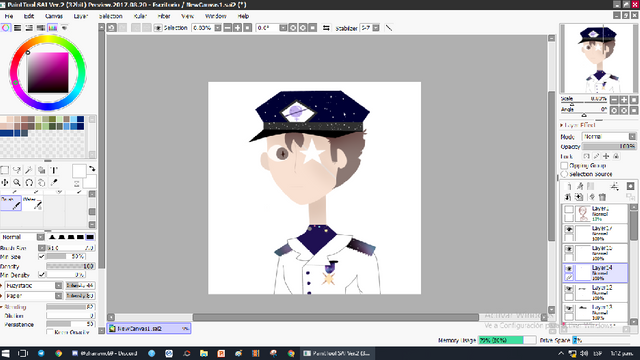This screenshot has width=640, height=360.
Task: Select the Text tool
Action: point(54,170)
